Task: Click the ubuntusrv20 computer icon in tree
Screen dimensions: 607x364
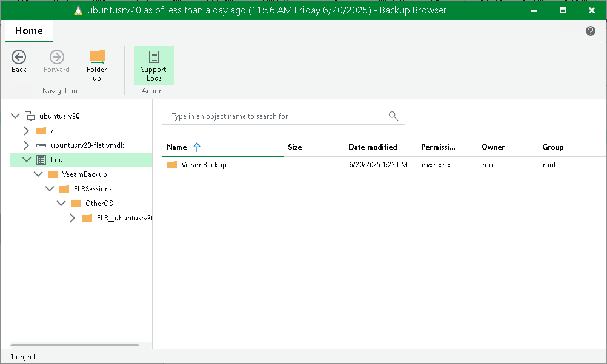Action: click(x=30, y=116)
